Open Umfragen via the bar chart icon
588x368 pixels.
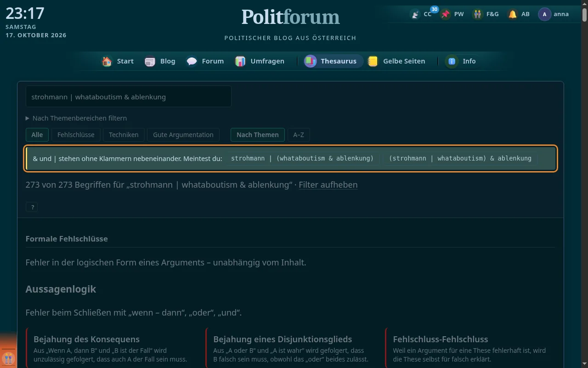(x=240, y=61)
